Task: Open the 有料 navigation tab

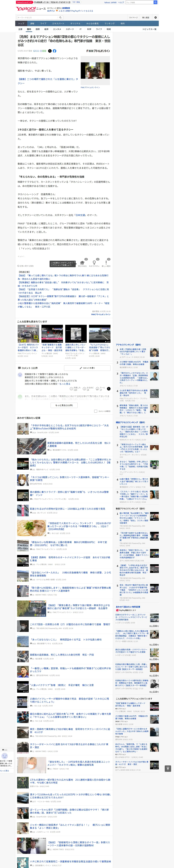Action: pos(123,24)
